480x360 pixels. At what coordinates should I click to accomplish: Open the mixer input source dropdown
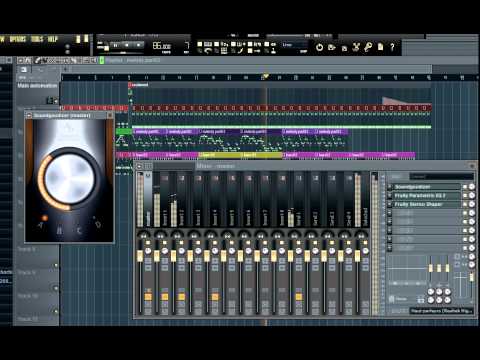pos(442,176)
